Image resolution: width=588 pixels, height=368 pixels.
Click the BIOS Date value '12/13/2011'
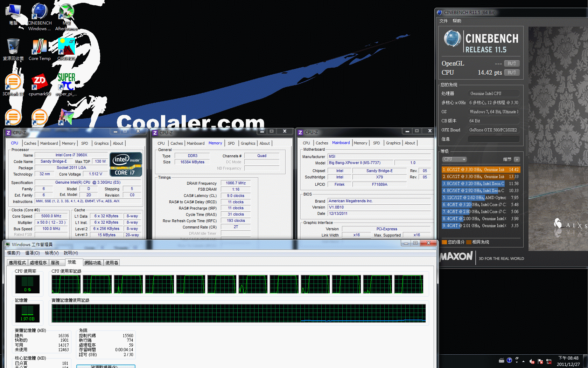(x=379, y=213)
